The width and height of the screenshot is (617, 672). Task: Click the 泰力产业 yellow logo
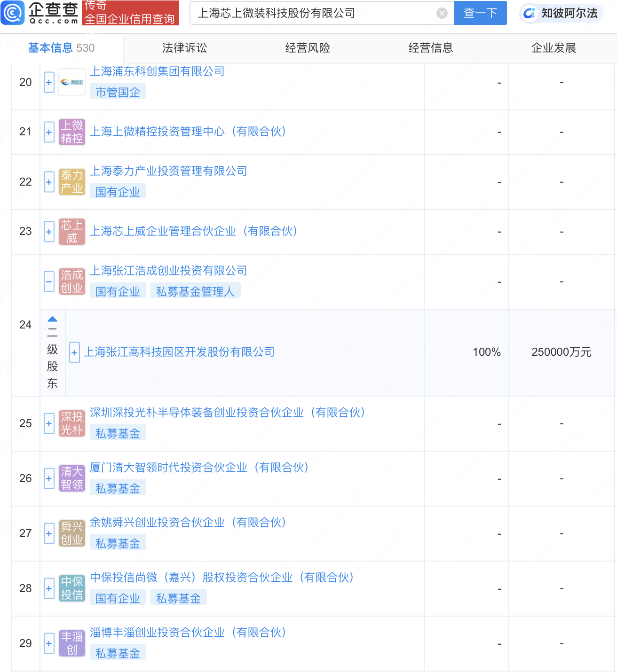click(x=72, y=182)
